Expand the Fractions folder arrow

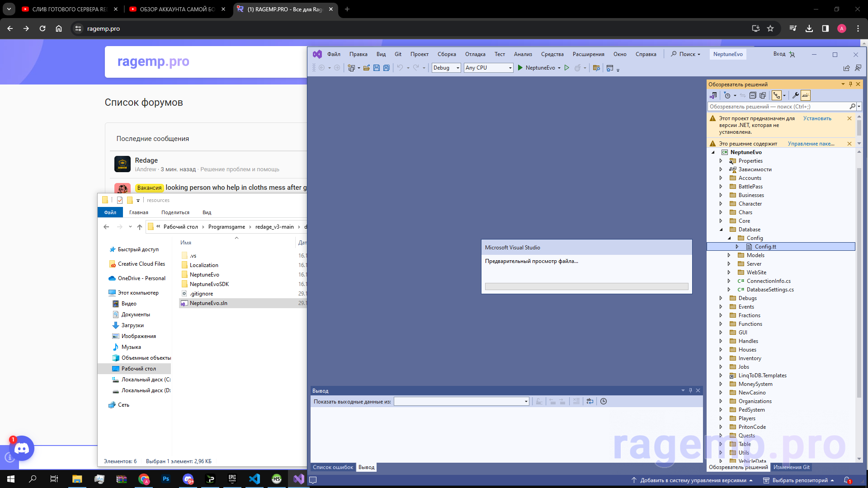tap(721, 315)
